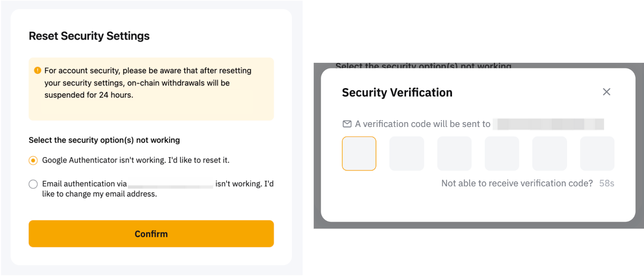Select the fourth verification code box
644x277 pixels.
pyautogui.click(x=502, y=154)
